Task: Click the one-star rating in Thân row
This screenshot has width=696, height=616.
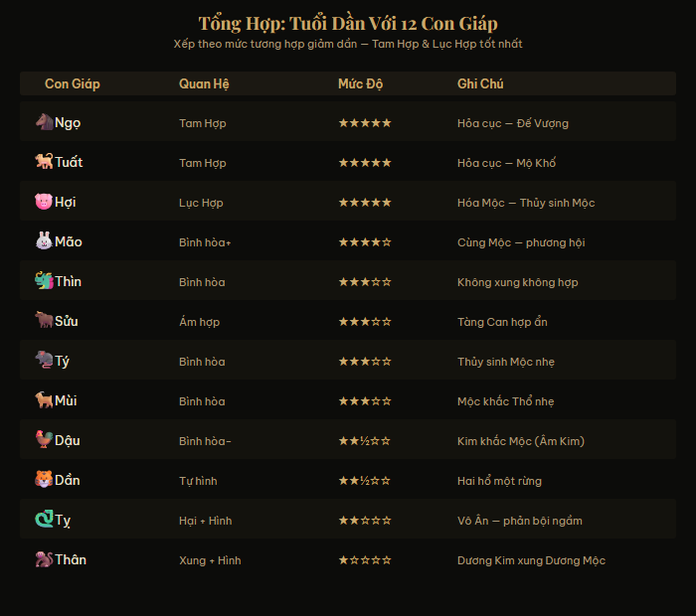Action: tap(365, 560)
